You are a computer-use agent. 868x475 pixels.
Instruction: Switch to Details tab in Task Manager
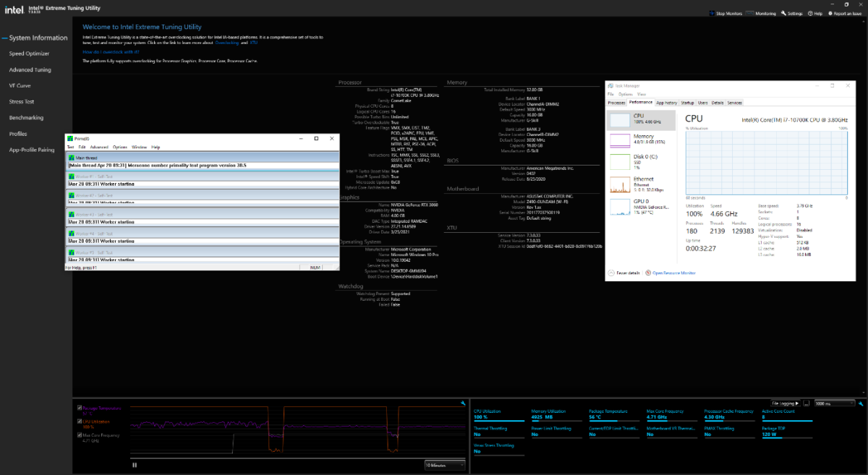click(x=718, y=103)
